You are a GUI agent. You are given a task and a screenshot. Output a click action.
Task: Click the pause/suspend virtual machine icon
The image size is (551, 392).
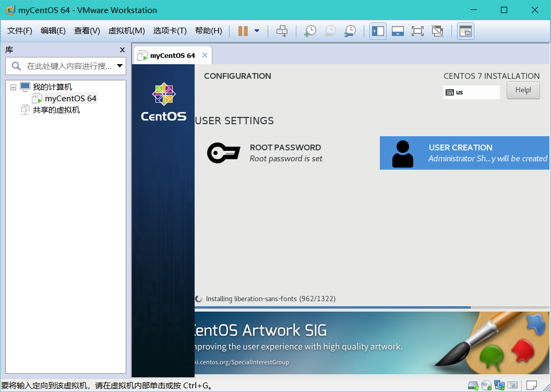point(243,31)
